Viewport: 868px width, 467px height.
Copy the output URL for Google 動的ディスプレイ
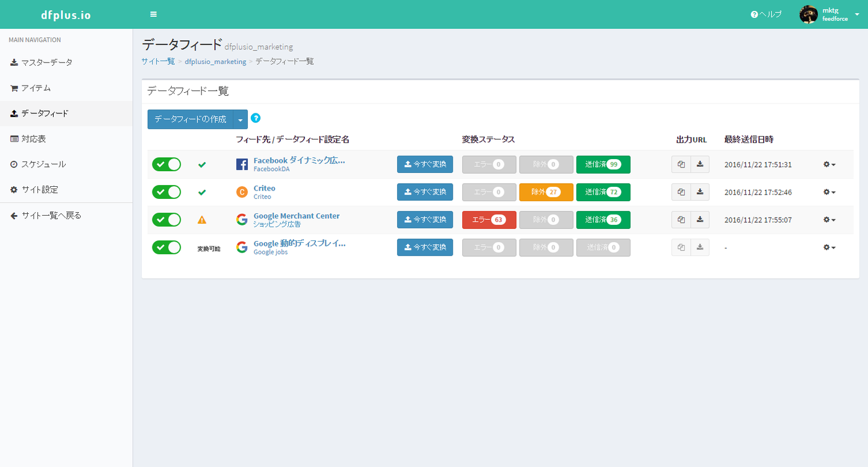click(681, 248)
